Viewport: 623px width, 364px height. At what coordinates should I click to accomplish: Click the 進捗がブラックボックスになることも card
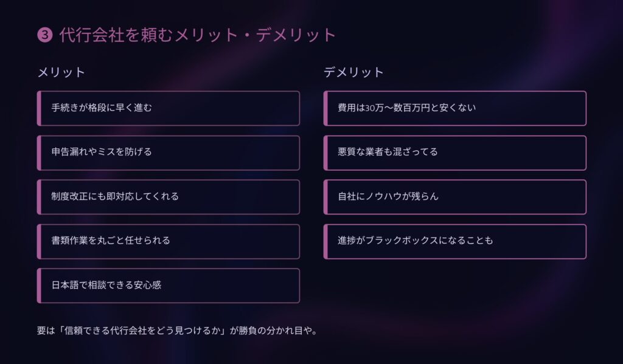click(x=455, y=241)
